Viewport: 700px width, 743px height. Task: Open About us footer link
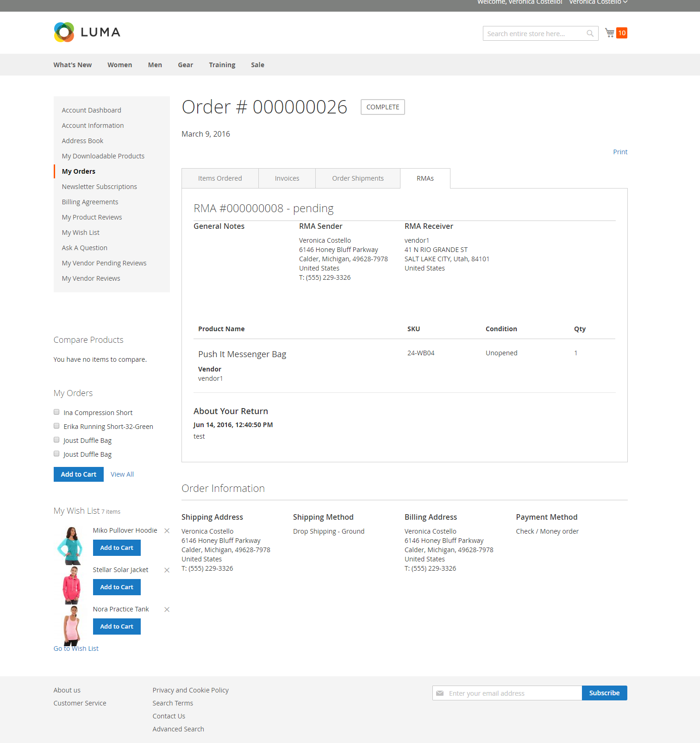(x=67, y=690)
